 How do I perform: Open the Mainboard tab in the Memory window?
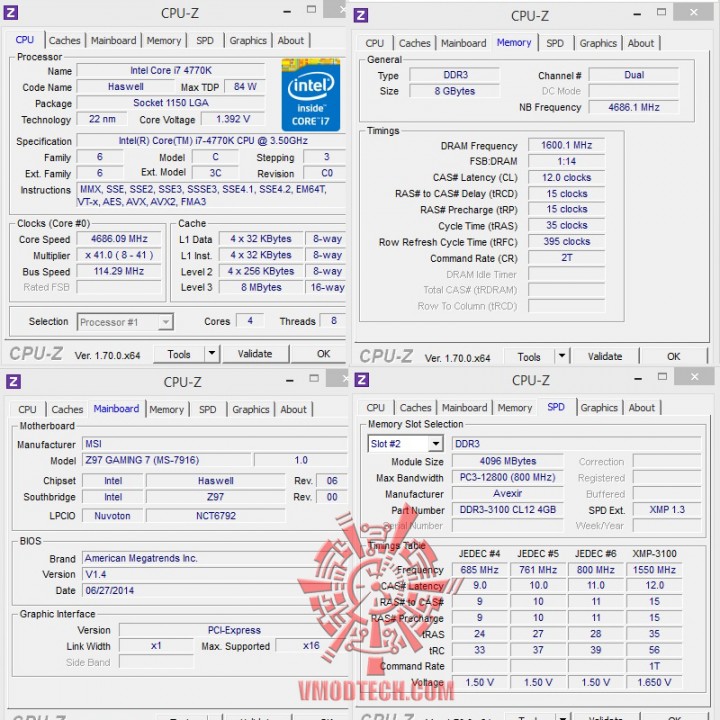(x=464, y=43)
